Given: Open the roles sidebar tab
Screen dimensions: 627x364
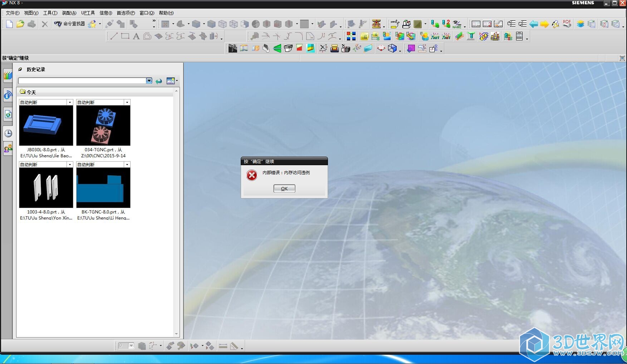Looking at the screenshot, I should coord(8,148).
